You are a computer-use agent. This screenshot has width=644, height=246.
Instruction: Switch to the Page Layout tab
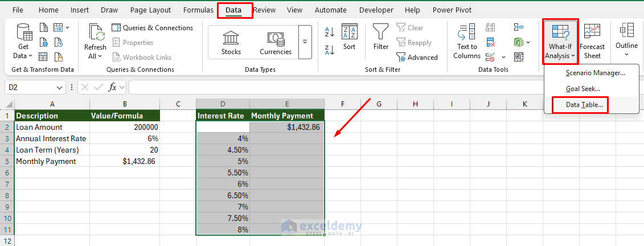[x=150, y=10]
